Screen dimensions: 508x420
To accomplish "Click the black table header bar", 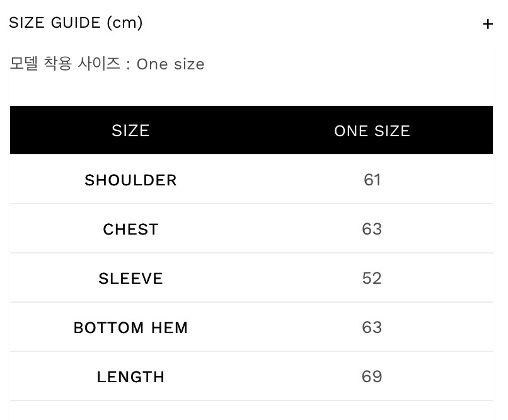I will [251, 131].
